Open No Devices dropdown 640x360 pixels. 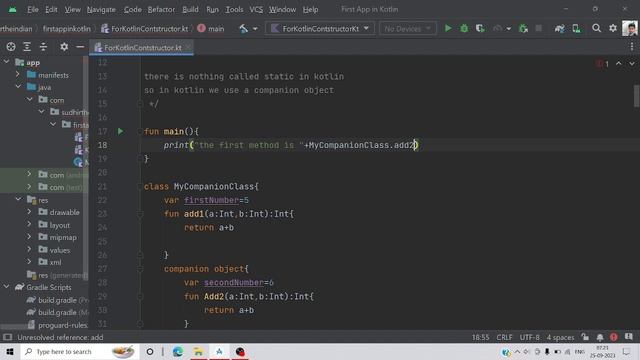(407, 29)
